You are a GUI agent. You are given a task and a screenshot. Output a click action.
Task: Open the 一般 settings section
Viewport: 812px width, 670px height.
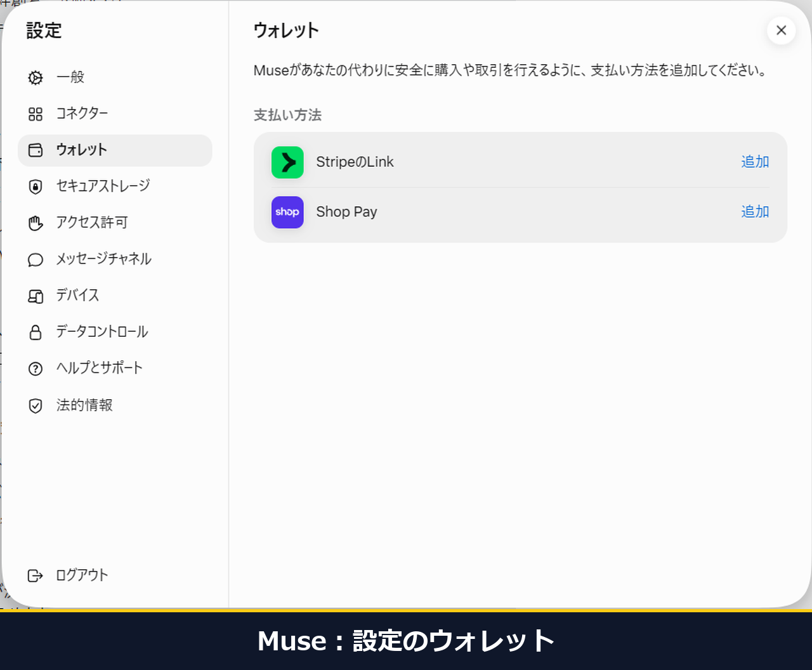115,77
